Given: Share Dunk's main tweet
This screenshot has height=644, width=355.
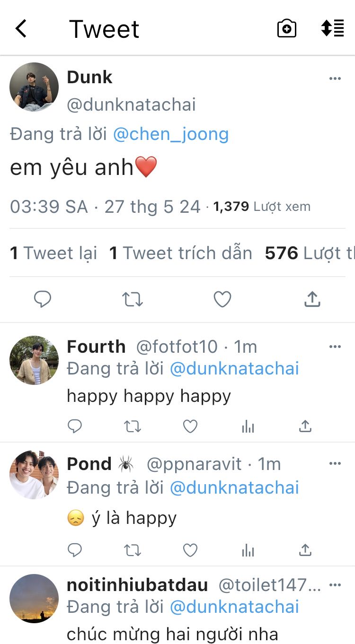Looking at the screenshot, I should [x=312, y=299].
